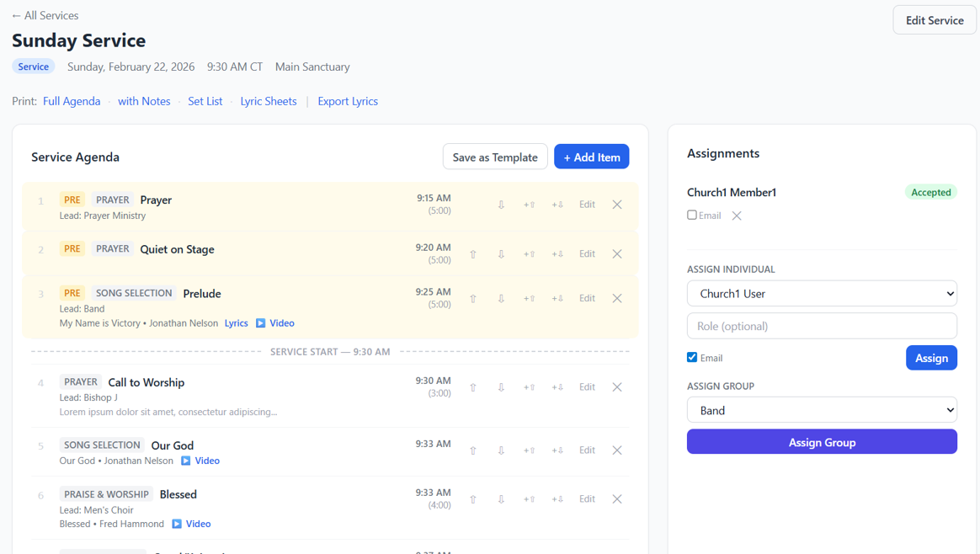Open the Assign Group dropdown showing Band
This screenshot has width=980, height=554.
tap(822, 409)
